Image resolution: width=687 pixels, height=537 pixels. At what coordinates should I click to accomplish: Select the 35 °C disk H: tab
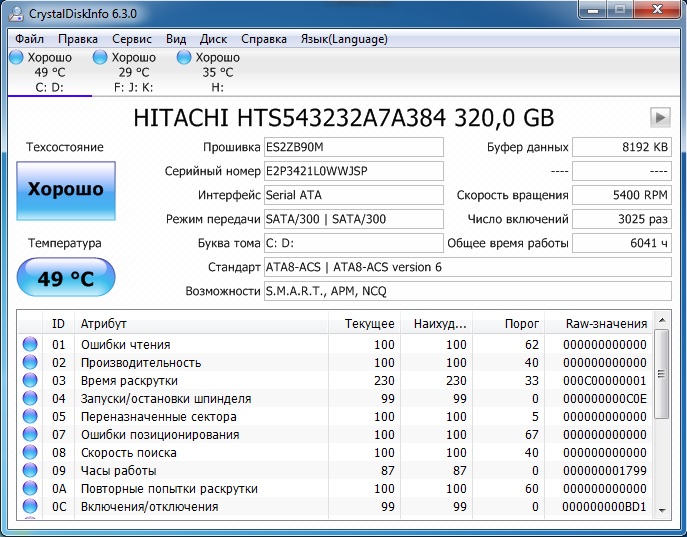[217, 72]
